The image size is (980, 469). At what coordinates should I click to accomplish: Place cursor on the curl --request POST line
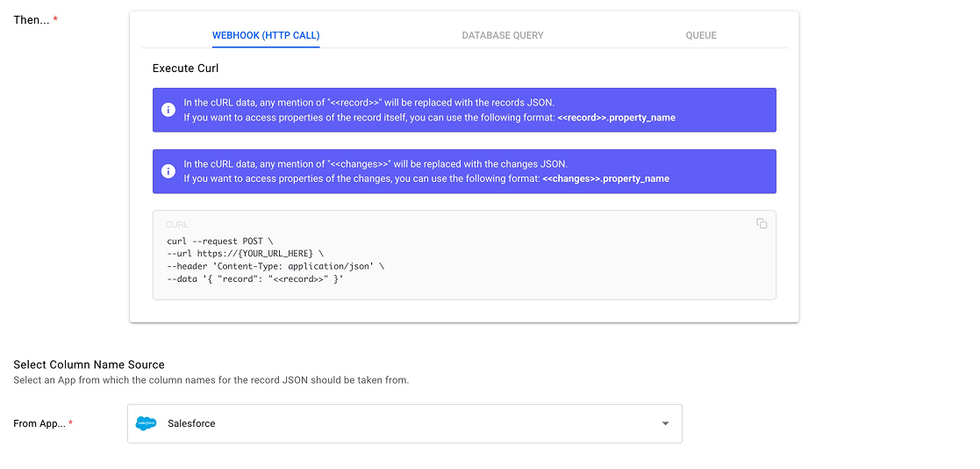(220, 241)
